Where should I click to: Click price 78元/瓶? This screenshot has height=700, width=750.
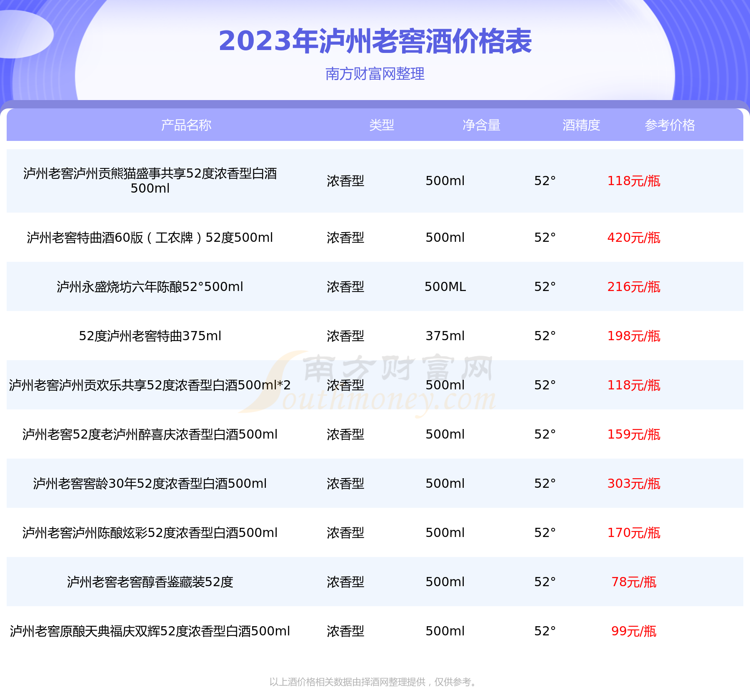point(634,582)
